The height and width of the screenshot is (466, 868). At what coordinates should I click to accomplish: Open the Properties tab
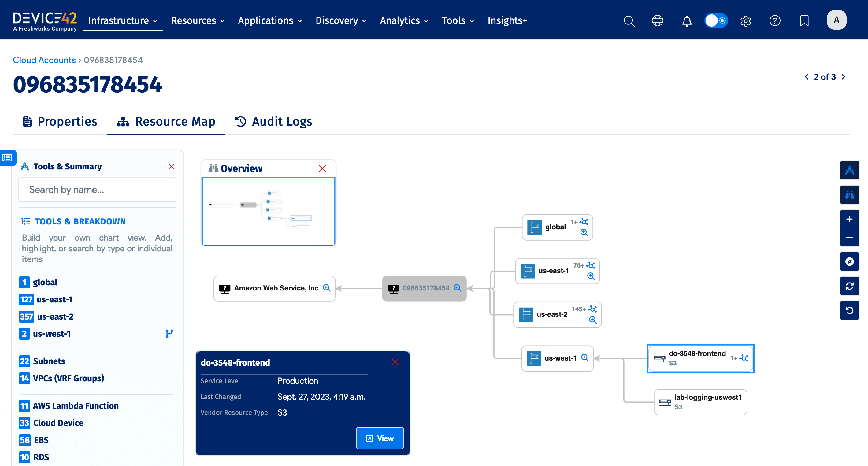tap(59, 121)
